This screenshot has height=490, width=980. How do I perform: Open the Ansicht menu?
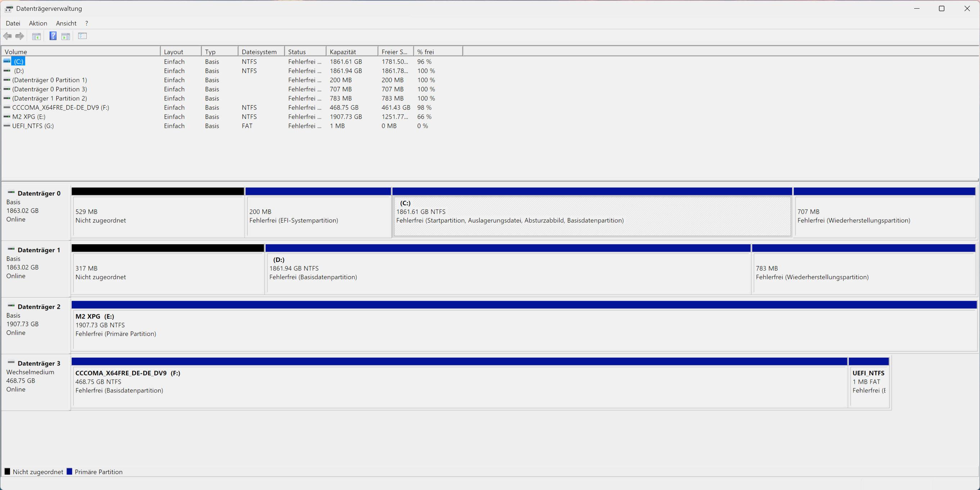66,23
